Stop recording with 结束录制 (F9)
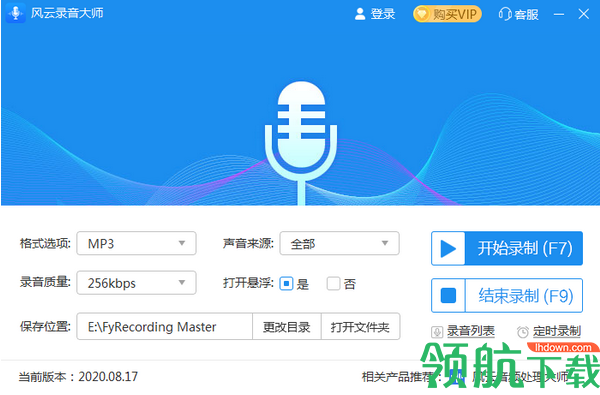600x395 pixels. tap(507, 295)
